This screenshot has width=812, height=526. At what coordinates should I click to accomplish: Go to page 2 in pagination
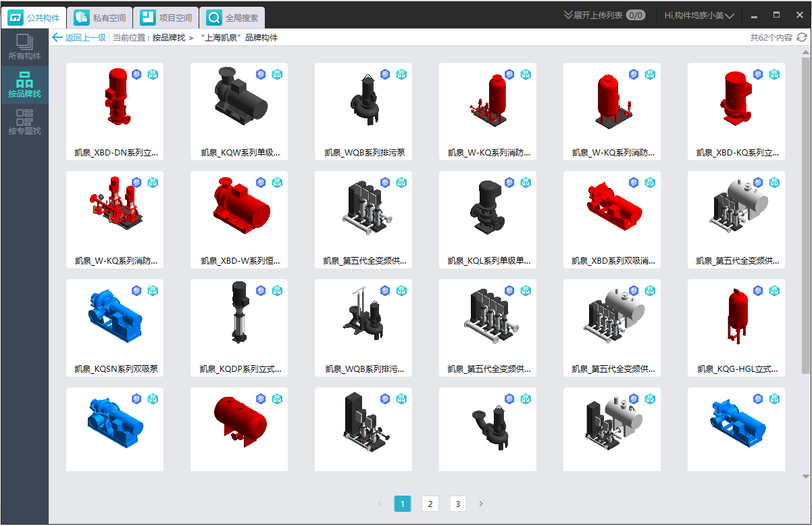pos(430,504)
